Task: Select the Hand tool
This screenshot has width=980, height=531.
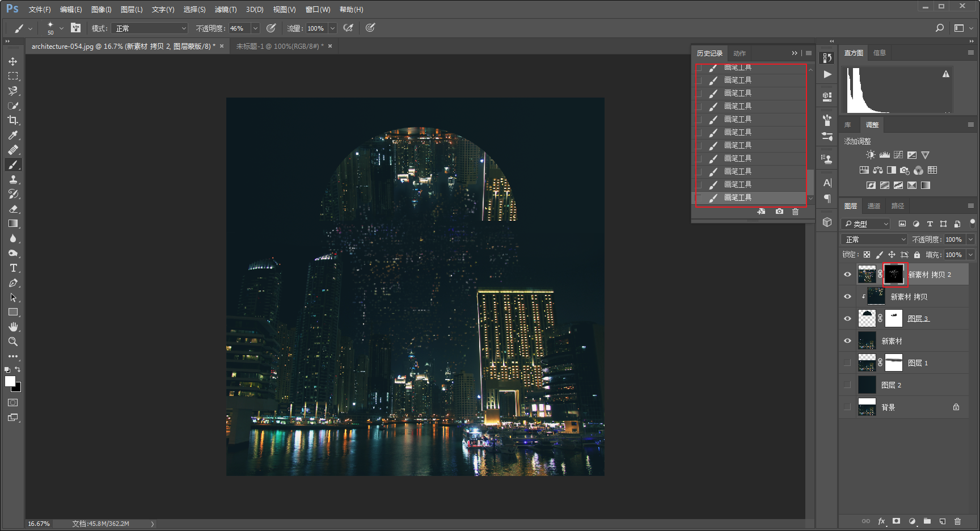Action: point(13,327)
